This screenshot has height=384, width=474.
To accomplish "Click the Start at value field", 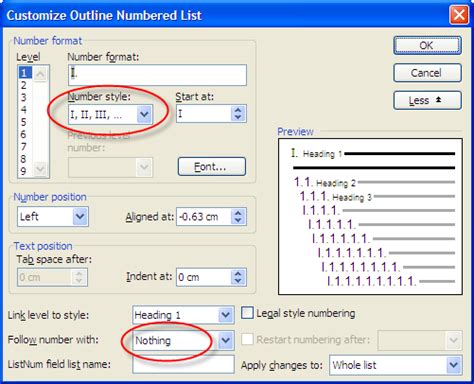I will (203, 114).
